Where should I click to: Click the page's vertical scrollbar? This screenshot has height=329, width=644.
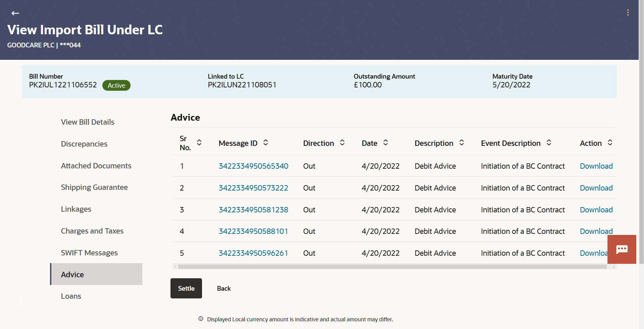pyautogui.click(x=641, y=131)
